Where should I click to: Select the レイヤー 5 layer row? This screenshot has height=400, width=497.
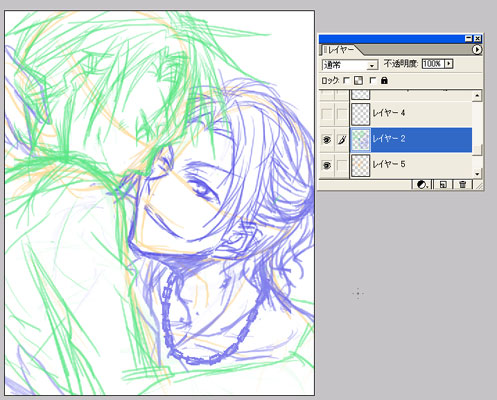pyautogui.click(x=411, y=165)
